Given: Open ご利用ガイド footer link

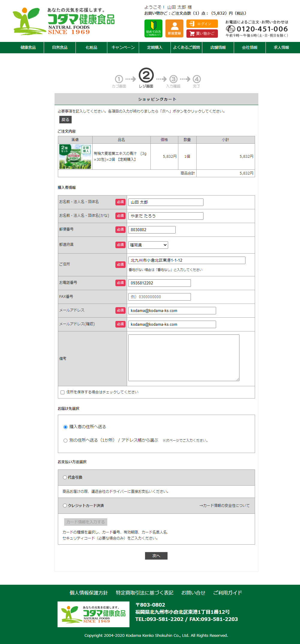Looking at the screenshot, I should point(227,593).
